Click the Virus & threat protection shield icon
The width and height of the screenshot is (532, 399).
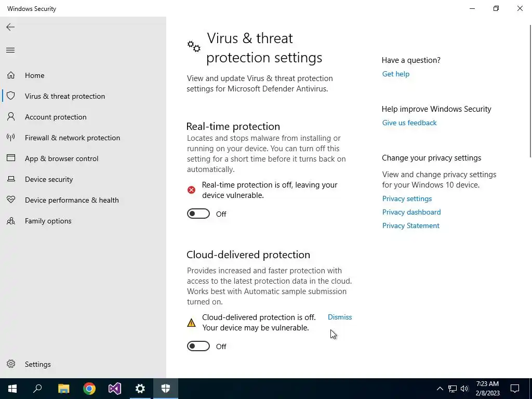tap(11, 96)
